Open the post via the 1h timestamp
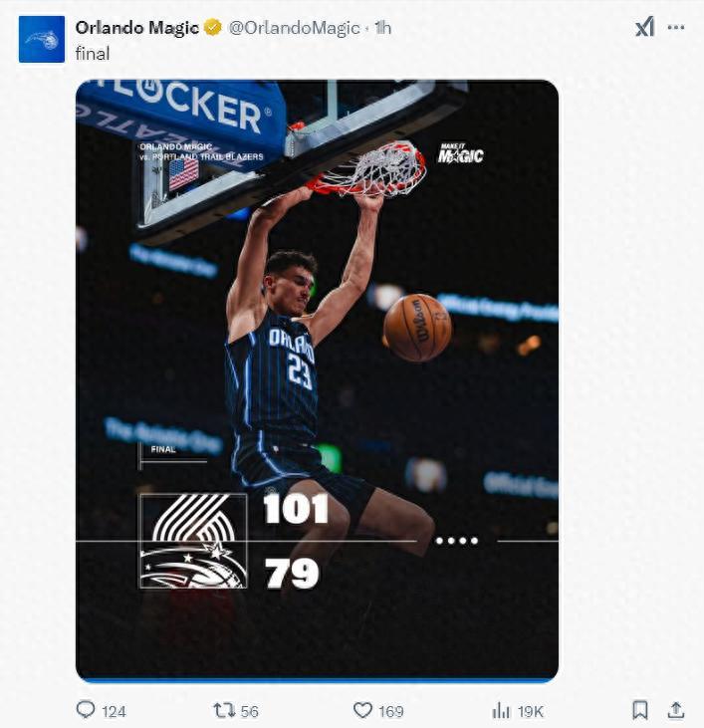This screenshot has height=728, width=704. click(382, 28)
